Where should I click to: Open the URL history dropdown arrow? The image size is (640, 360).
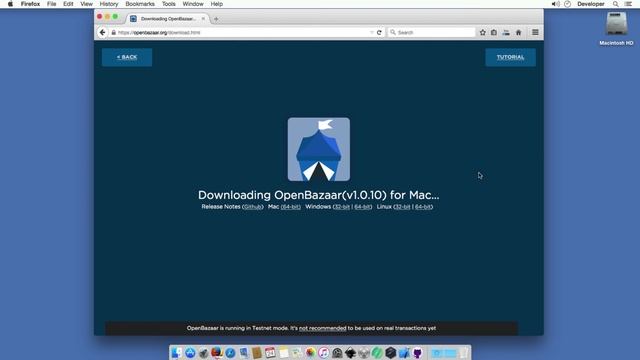[371, 32]
